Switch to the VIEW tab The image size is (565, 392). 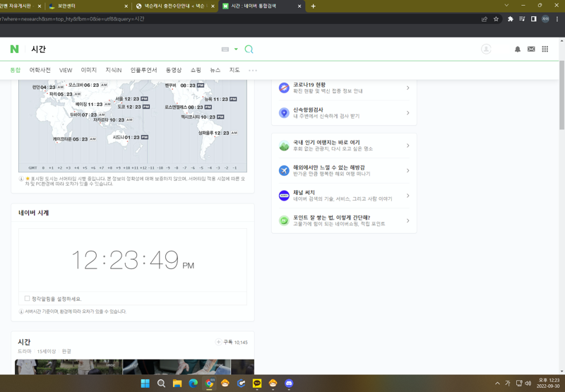(66, 70)
